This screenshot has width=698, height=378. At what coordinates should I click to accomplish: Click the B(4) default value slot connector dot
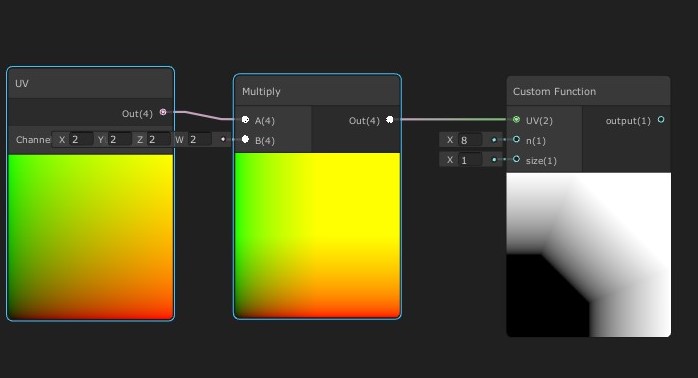223,139
